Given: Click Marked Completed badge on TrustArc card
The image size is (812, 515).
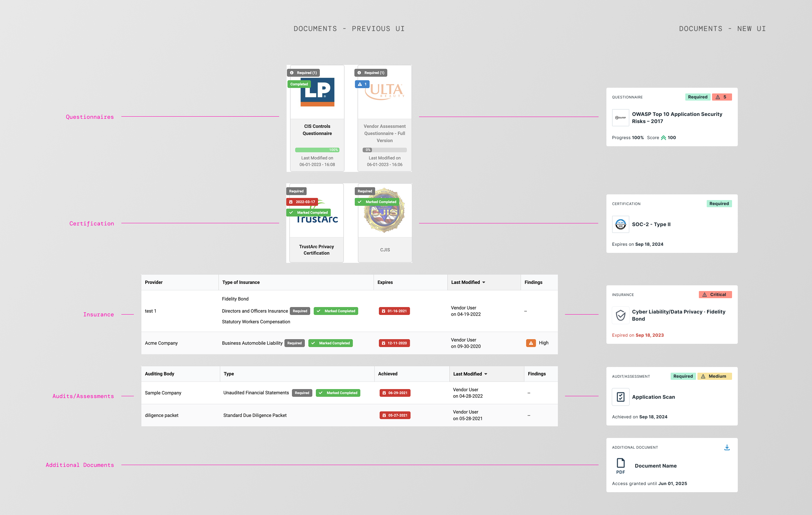Looking at the screenshot, I should (x=309, y=213).
